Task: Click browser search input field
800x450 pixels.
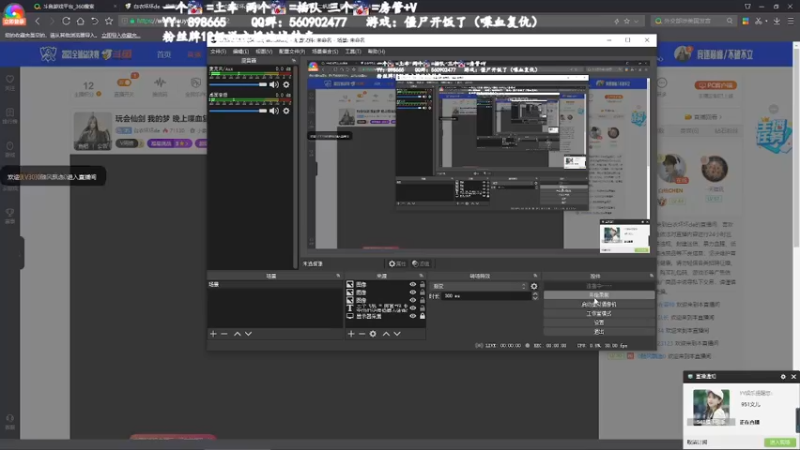Action: point(693,21)
